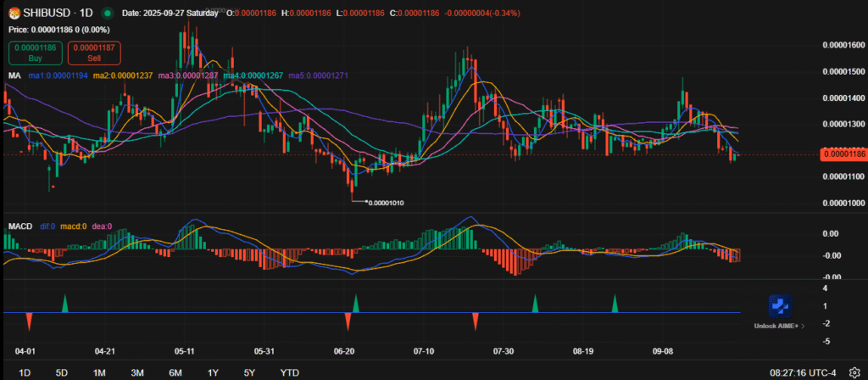Click the green buy signal marker near 06-20
Viewport: 868px width, 380px height.
tap(356, 304)
